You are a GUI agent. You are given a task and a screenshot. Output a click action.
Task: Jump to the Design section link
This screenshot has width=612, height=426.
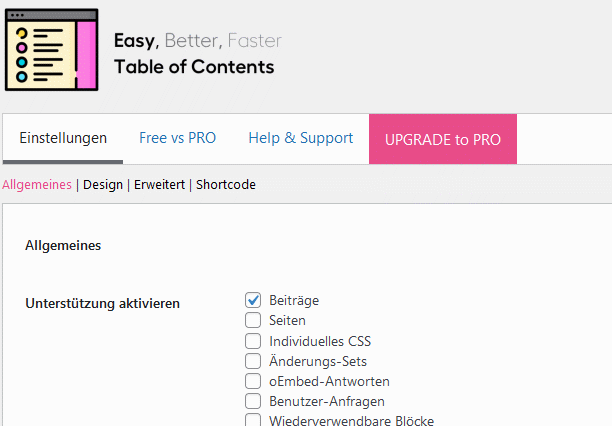pos(103,184)
